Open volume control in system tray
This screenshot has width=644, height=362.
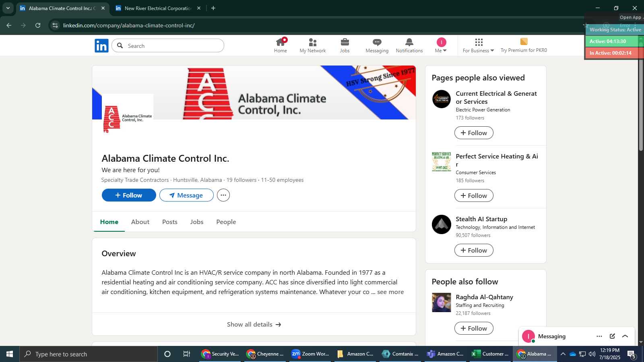point(592,354)
